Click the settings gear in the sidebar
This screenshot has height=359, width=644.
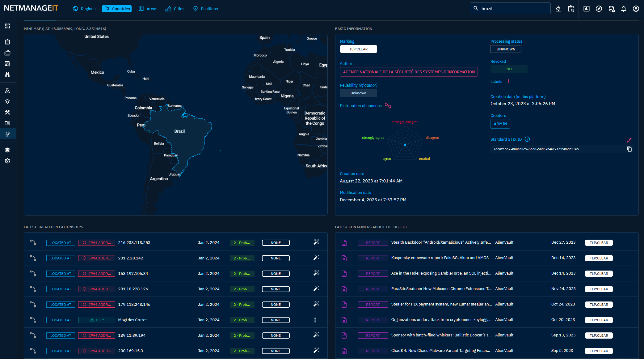point(7,161)
